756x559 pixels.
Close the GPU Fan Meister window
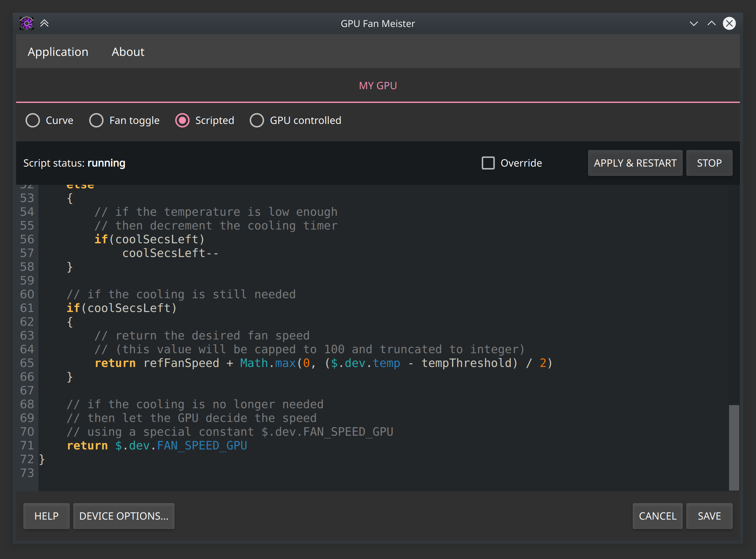coord(729,23)
